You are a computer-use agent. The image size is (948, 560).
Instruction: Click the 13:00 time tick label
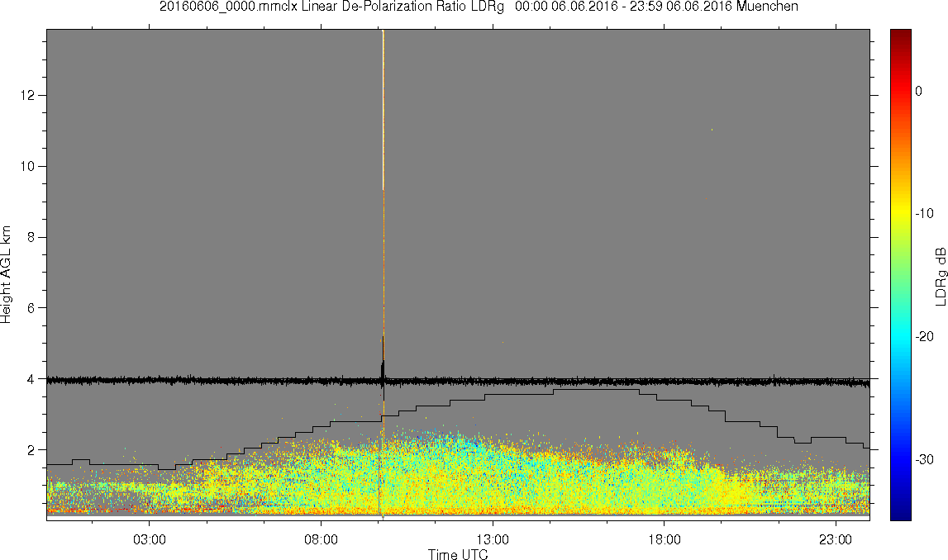(493, 539)
